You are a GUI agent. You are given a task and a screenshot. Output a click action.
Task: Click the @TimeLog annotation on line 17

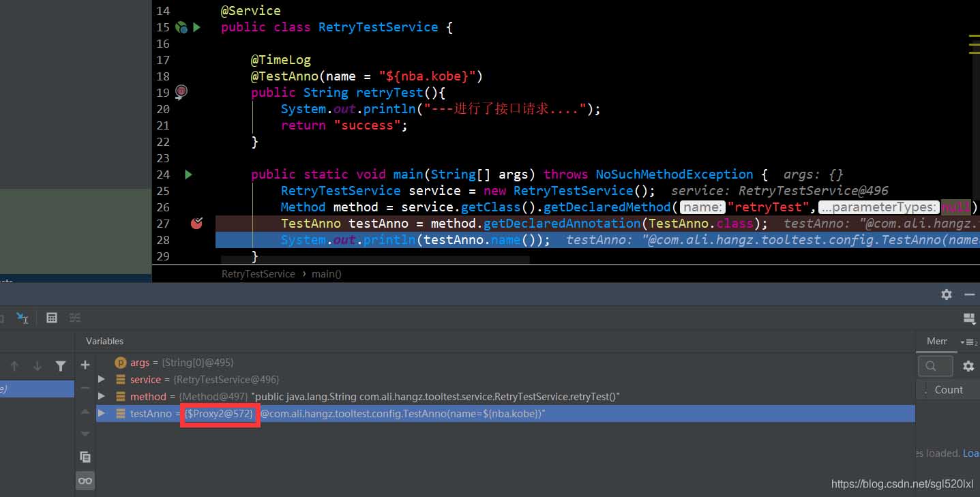click(x=281, y=60)
